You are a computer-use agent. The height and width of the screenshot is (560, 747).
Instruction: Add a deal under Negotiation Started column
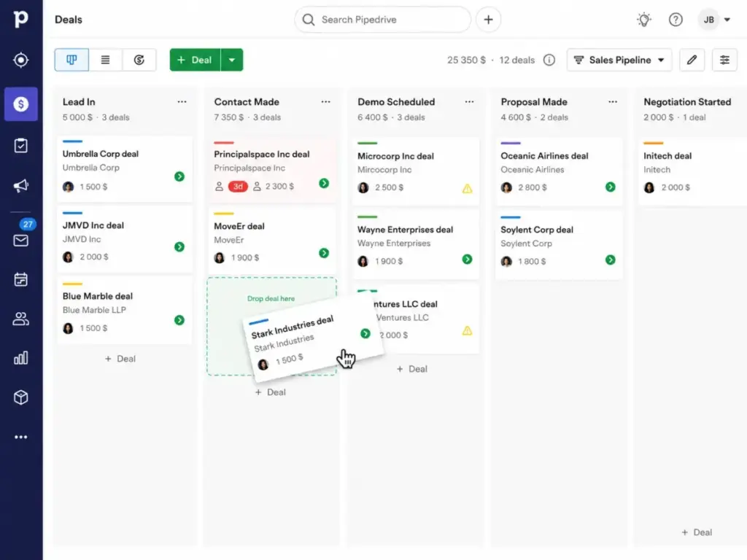click(x=697, y=532)
